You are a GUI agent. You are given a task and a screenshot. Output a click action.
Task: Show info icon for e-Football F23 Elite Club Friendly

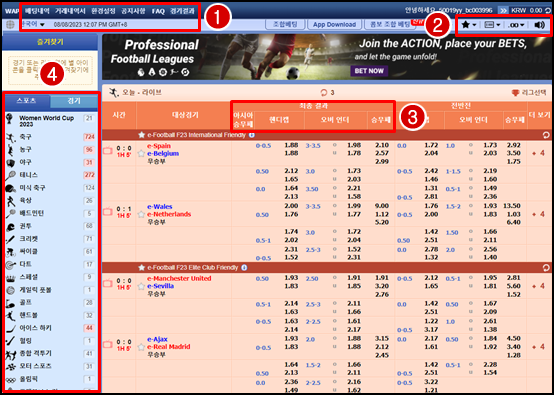click(x=244, y=267)
